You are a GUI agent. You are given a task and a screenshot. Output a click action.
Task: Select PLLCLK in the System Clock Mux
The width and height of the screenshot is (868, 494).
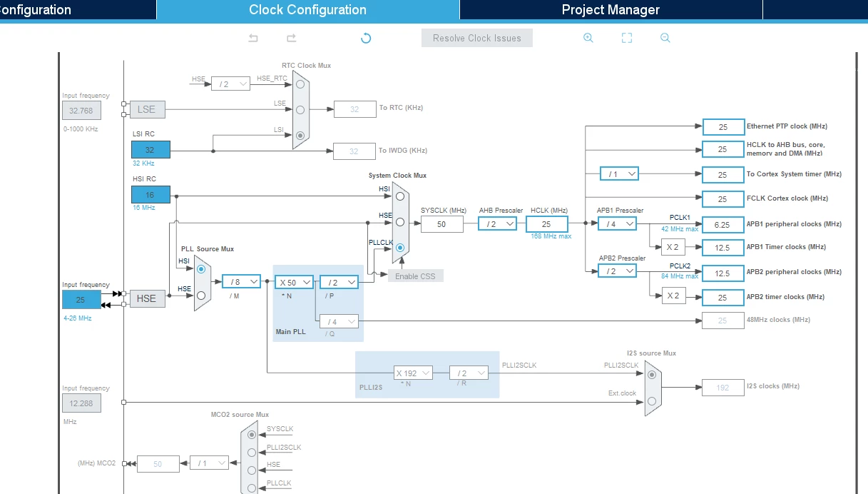click(x=400, y=248)
